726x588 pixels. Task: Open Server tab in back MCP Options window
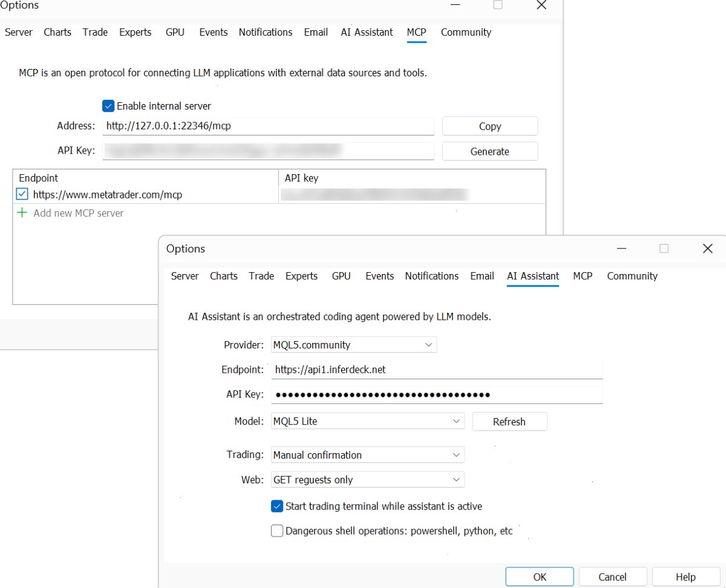pos(19,32)
